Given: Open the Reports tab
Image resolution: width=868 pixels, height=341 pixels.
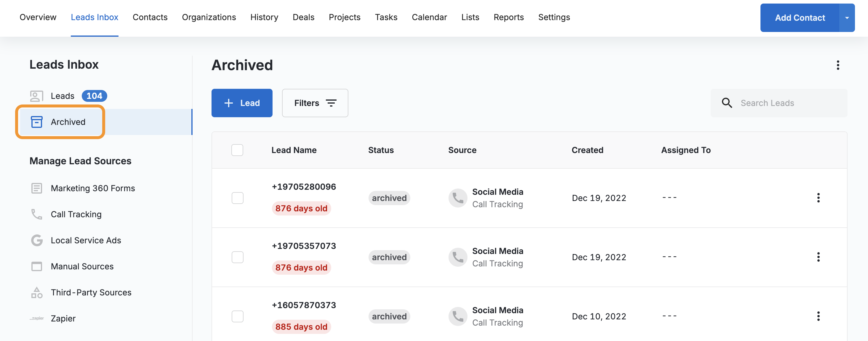Looking at the screenshot, I should (508, 17).
